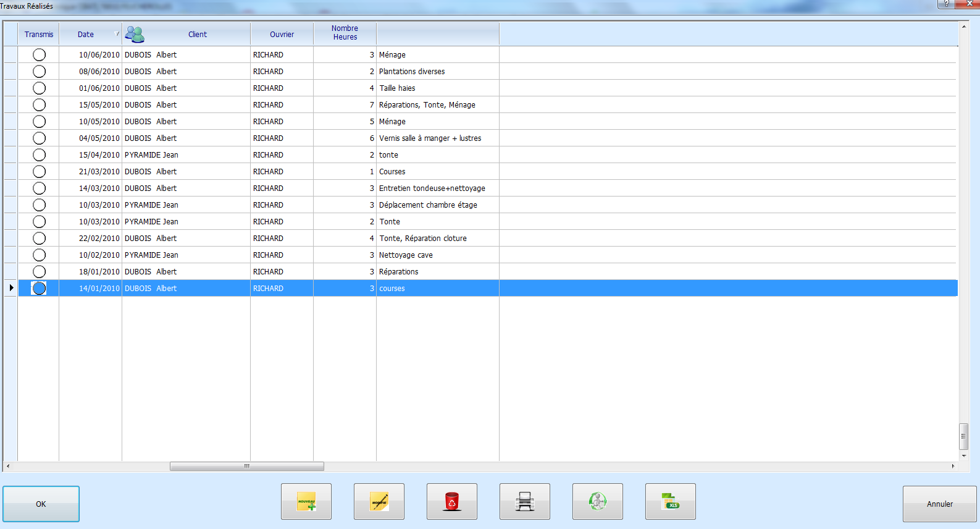
Task: Open the Date column sort arrow
Action: click(117, 34)
